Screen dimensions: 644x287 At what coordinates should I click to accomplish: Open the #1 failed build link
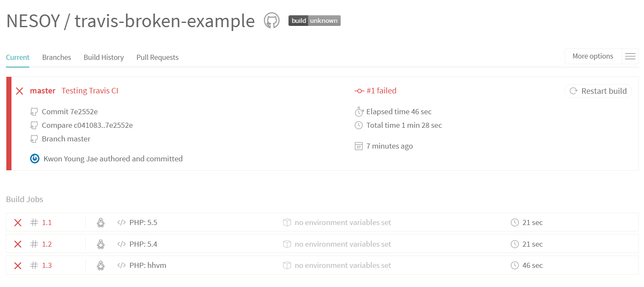point(375,90)
